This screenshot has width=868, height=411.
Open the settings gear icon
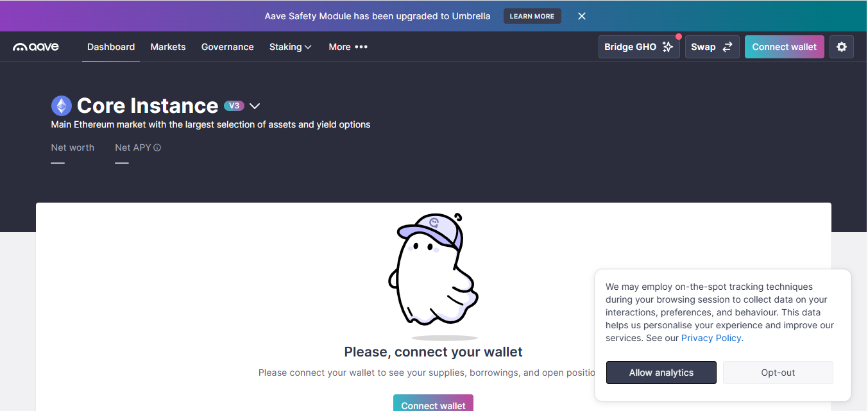click(842, 47)
